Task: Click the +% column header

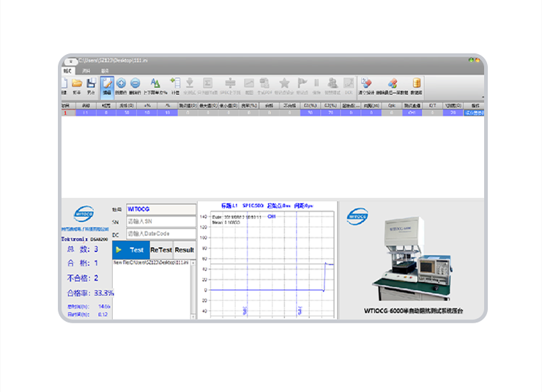Action: (147, 106)
